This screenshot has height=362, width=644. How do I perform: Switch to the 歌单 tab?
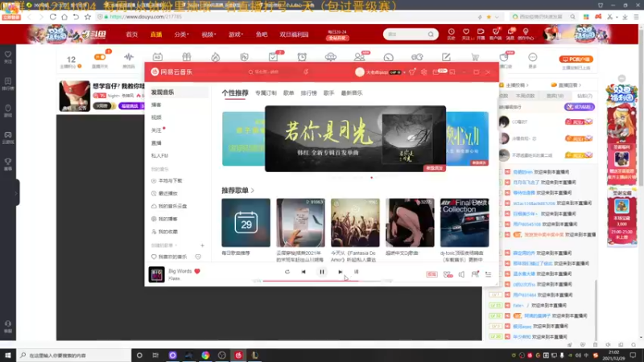coord(288,93)
